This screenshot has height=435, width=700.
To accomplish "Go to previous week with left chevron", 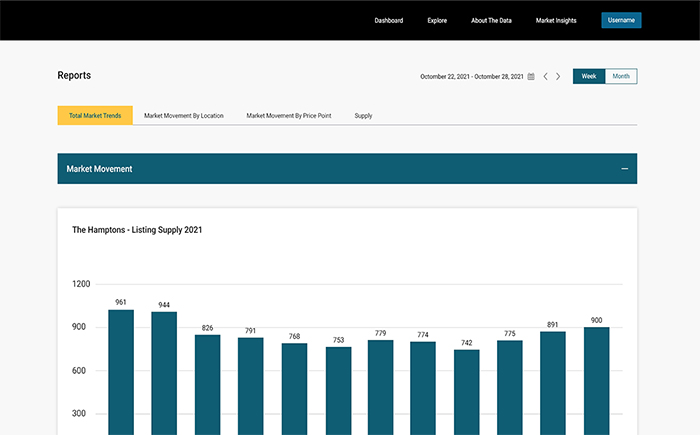I will (x=546, y=76).
